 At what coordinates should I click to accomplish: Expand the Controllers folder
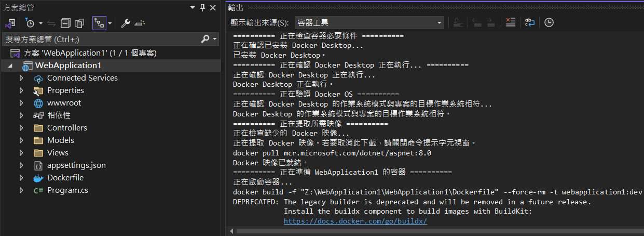click(21, 128)
